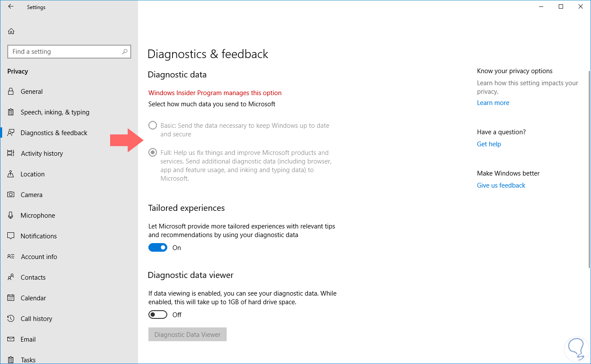Click the vertical scrollbar on the right edge

coord(589,169)
